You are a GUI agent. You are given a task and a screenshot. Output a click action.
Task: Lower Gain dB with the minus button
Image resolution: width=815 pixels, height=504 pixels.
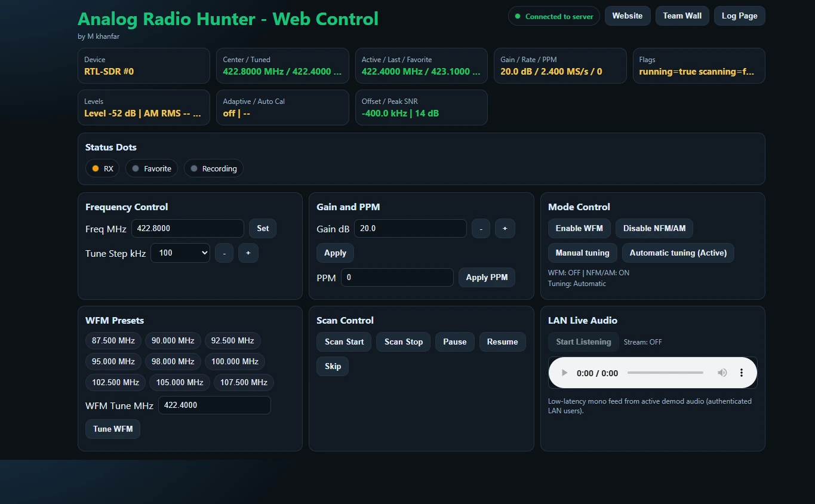[481, 229]
